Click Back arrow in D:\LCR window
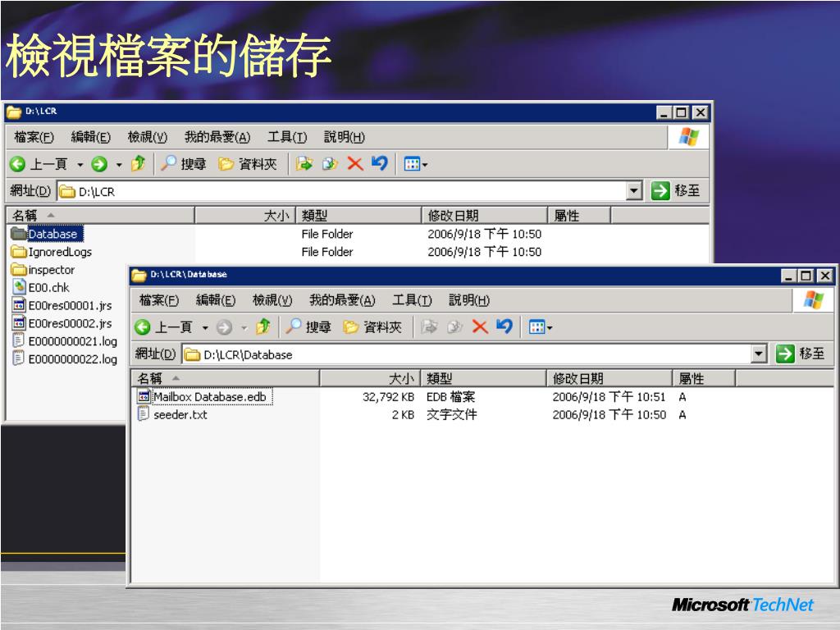Screen dimensions: 840x630 click(18, 164)
